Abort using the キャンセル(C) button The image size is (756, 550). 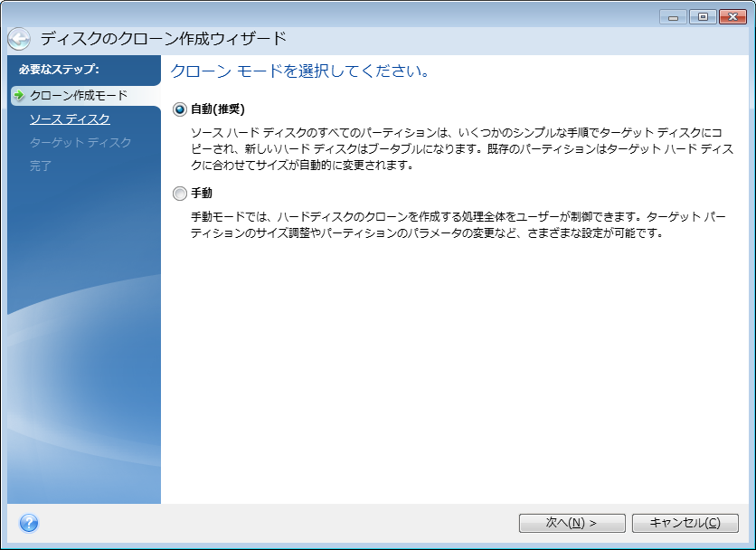685,523
